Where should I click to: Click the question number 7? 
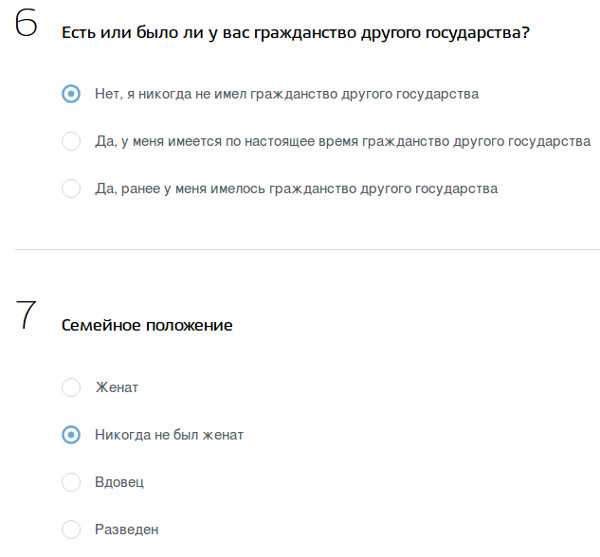[27, 316]
